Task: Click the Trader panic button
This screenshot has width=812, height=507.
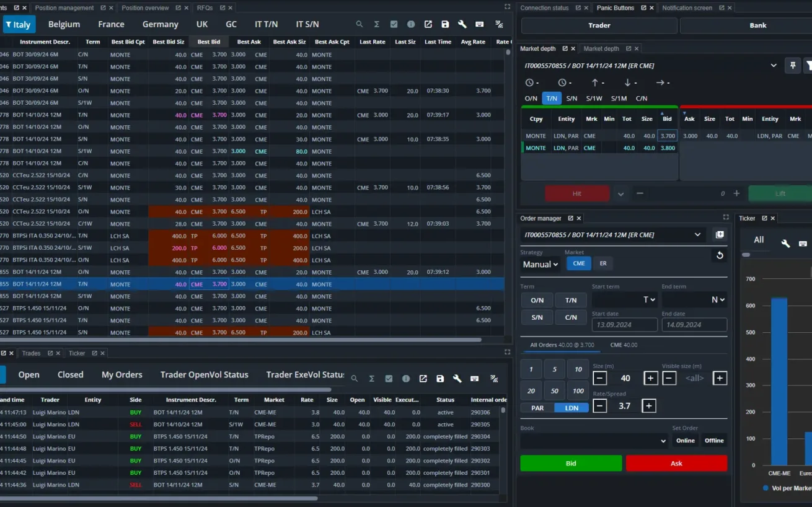Action: [599, 25]
